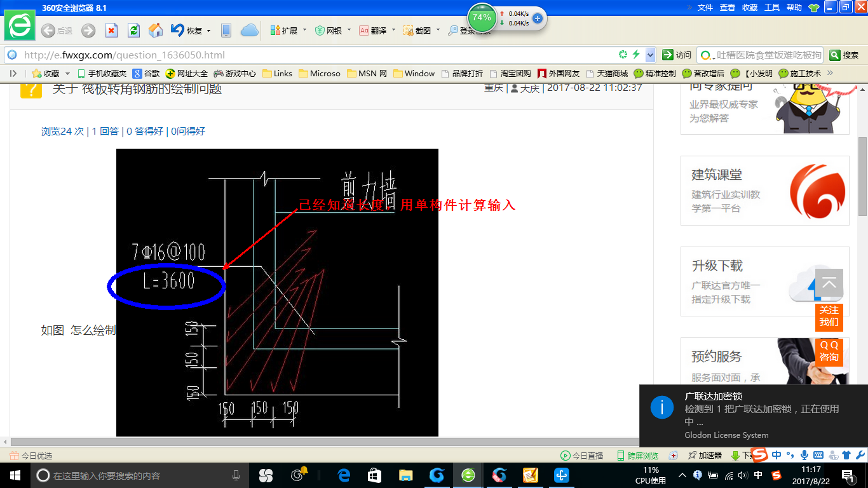
Task: Click the orange 关注我们 button
Action: click(829, 316)
